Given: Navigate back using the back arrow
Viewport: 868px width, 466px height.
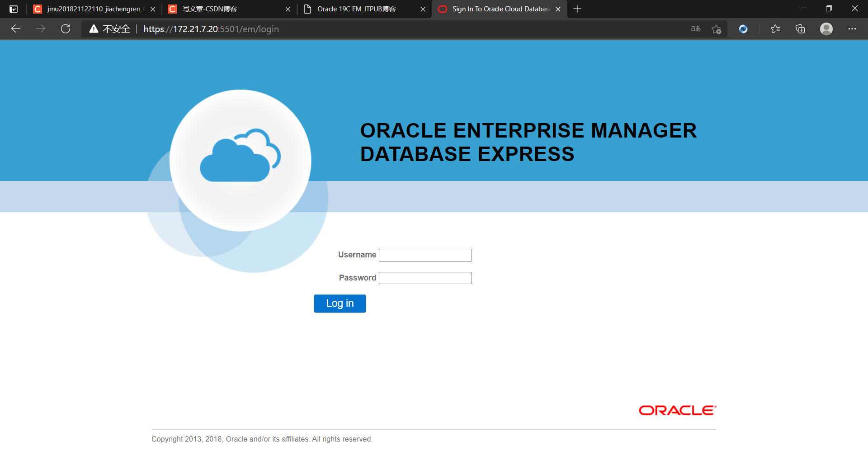Looking at the screenshot, I should pyautogui.click(x=16, y=29).
